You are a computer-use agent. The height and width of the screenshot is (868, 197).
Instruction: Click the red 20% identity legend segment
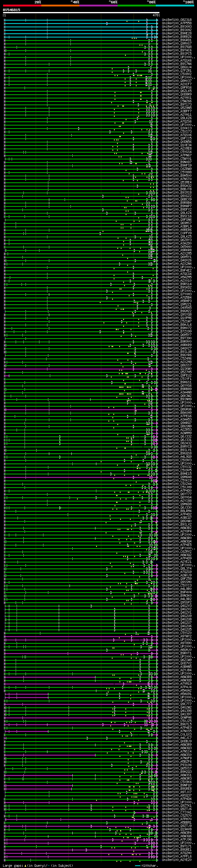pyautogui.click(x=22, y=6)
